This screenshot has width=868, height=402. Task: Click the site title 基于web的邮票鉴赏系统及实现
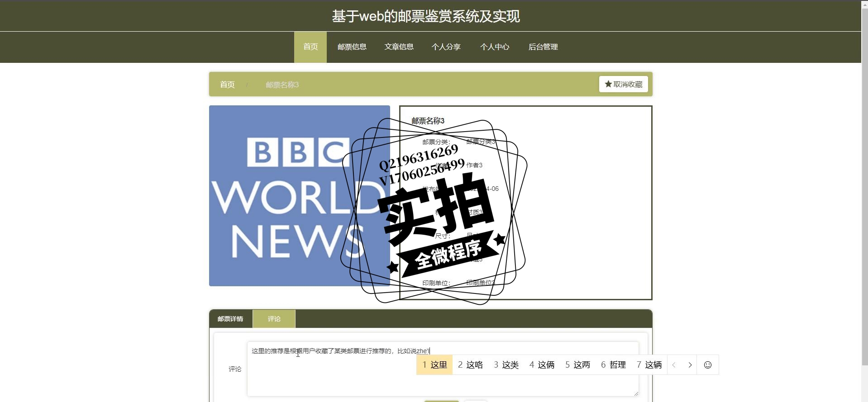point(426,16)
